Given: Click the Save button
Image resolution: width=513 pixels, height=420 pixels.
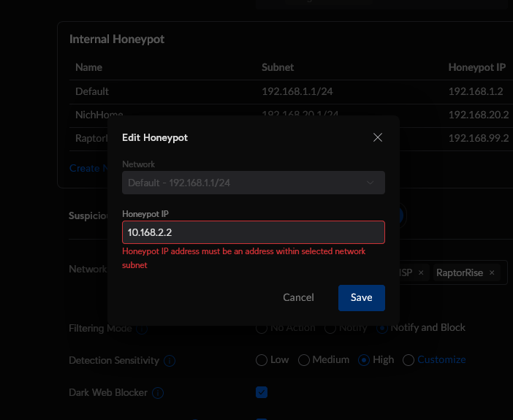Looking at the screenshot, I should (361, 297).
